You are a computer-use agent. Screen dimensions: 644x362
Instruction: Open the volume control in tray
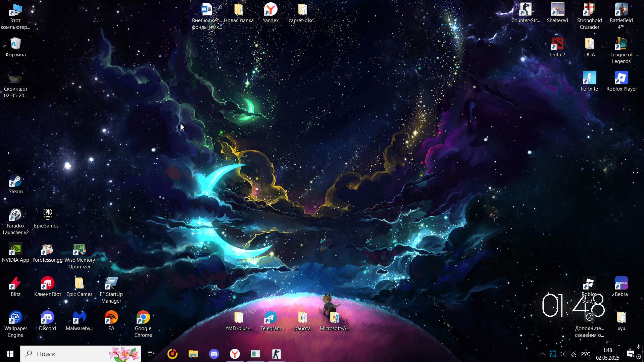(562, 354)
